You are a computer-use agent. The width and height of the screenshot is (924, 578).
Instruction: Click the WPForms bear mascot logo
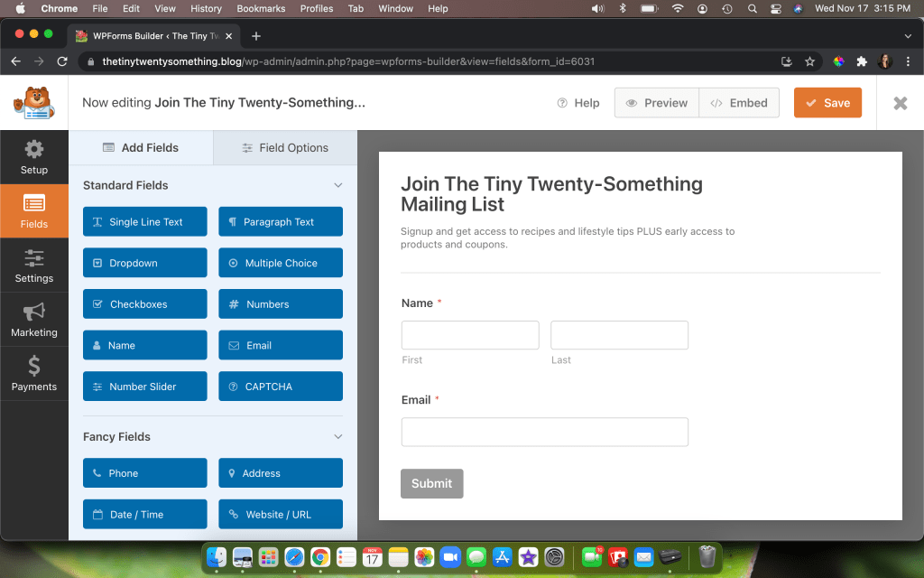tap(33, 103)
